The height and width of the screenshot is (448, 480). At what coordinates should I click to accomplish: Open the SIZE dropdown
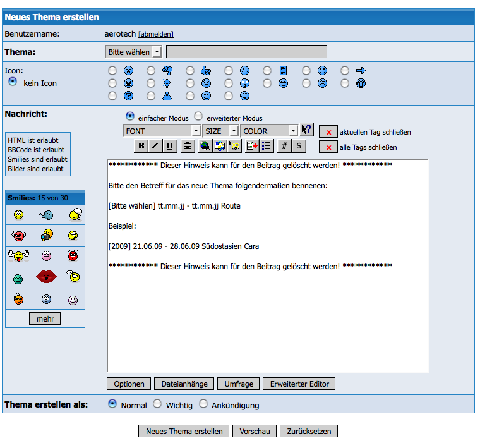[x=220, y=131]
